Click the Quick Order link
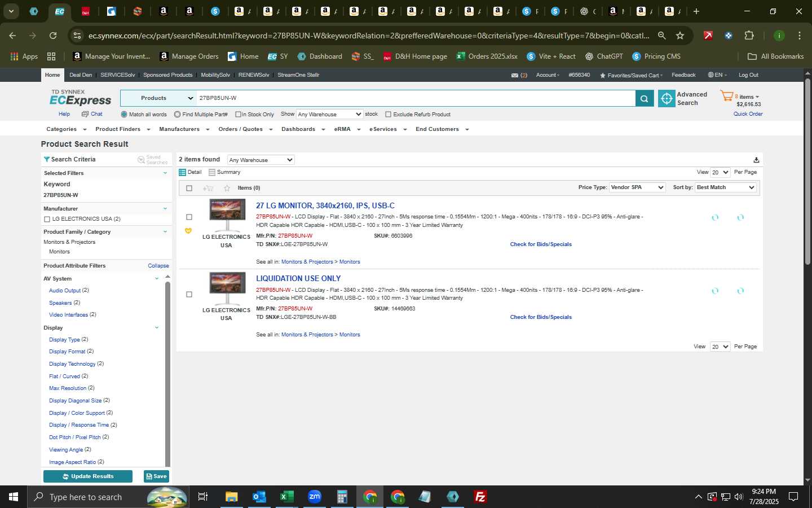The height and width of the screenshot is (508, 812). [748, 114]
